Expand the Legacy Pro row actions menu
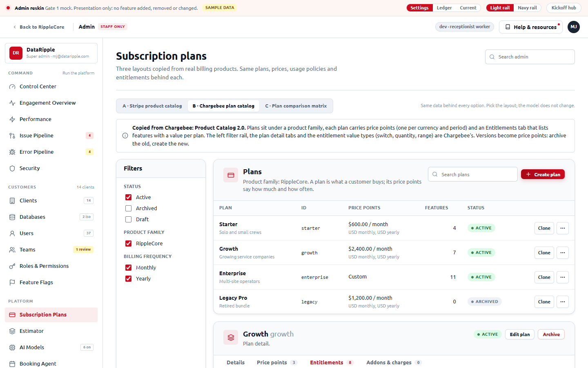The image size is (588, 368). 563,302
